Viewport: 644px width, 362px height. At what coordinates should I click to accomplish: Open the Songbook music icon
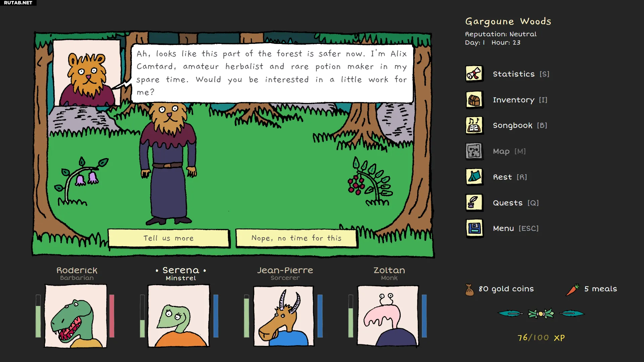coord(474,125)
